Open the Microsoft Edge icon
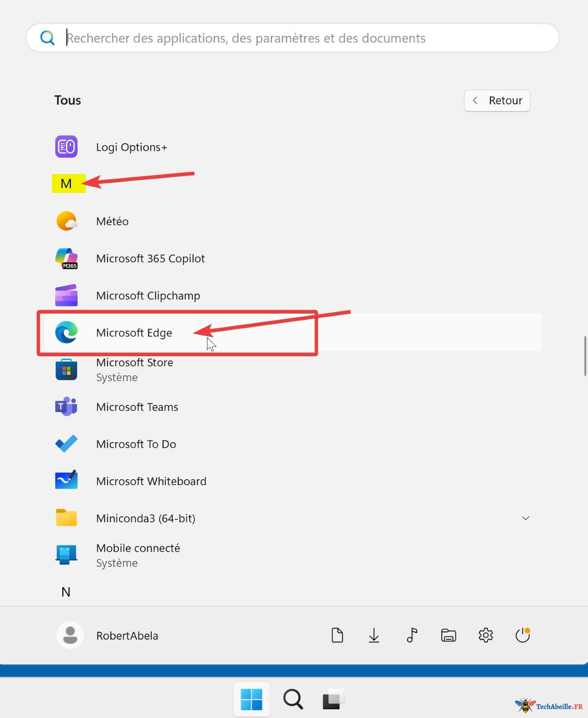The height and width of the screenshot is (718, 588). click(66, 332)
